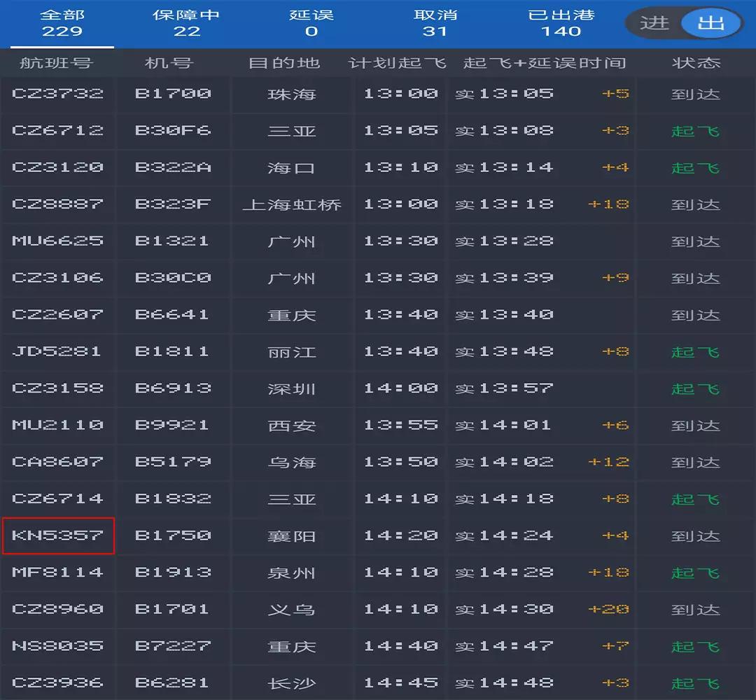The height and width of the screenshot is (700, 756).
Task: Select the 上海虹桥 destination cell
Action: pyautogui.click(x=292, y=204)
